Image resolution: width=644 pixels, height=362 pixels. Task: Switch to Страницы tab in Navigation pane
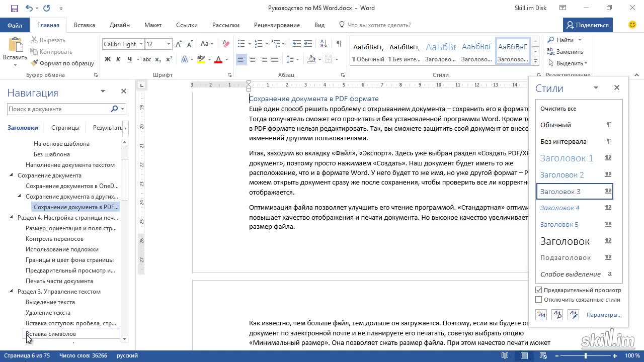pos(65,128)
